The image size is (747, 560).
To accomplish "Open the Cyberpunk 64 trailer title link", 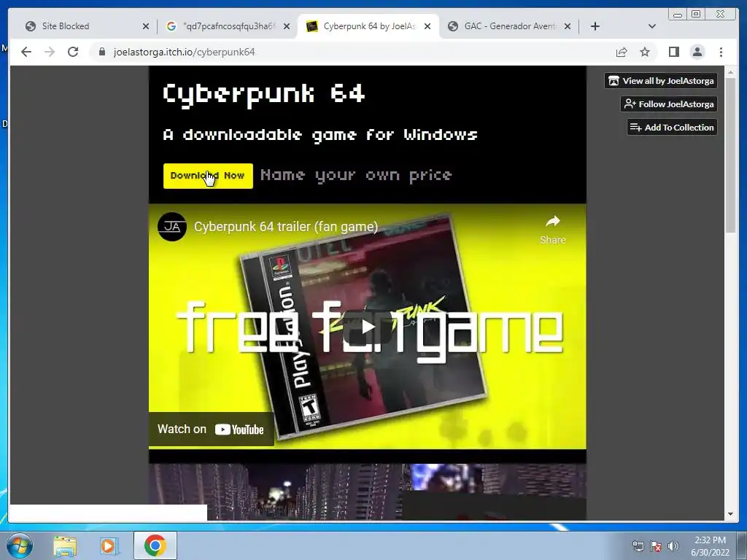I will (x=286, y=227).
